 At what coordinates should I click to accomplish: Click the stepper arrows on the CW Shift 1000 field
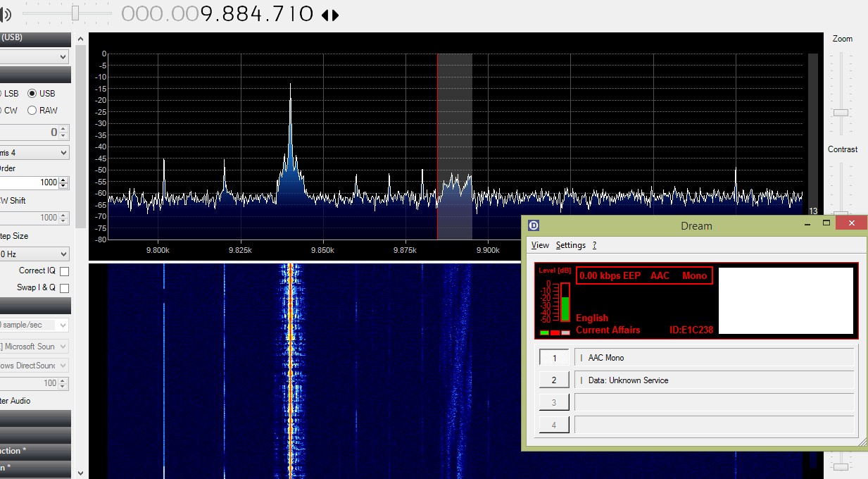coord(64,218)
